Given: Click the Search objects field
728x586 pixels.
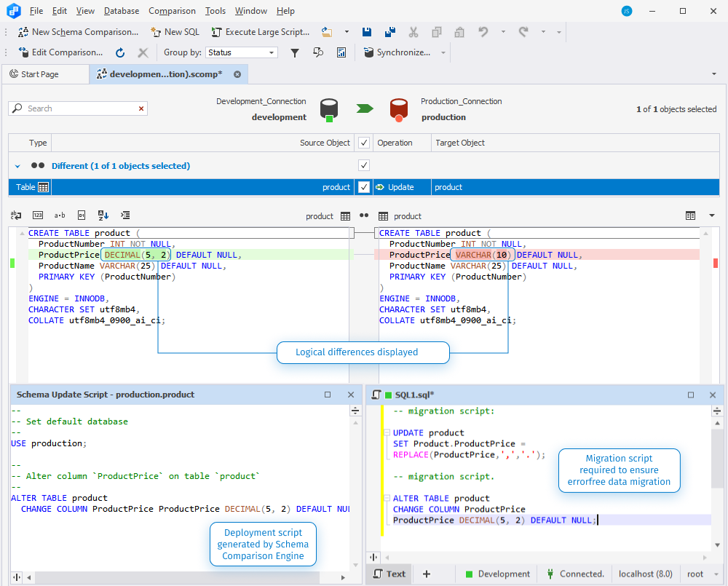Looking at the screenshot, I should point(78,108).
